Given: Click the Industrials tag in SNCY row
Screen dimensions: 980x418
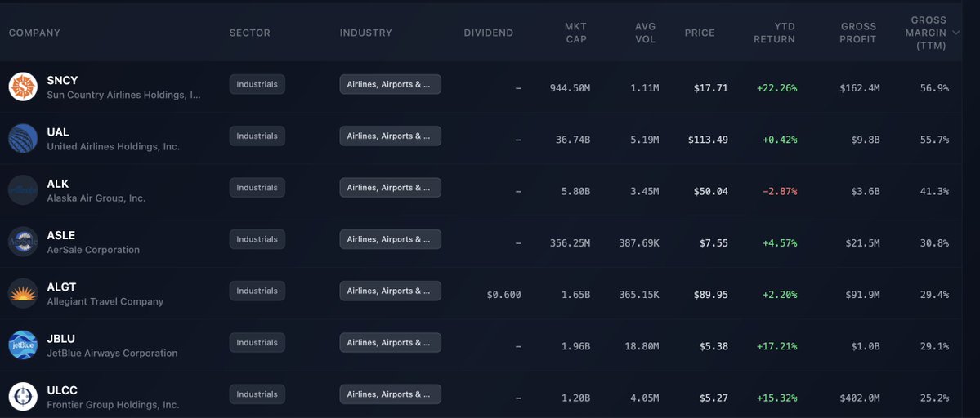Looking at the screenshot, I should coord(257,84).
